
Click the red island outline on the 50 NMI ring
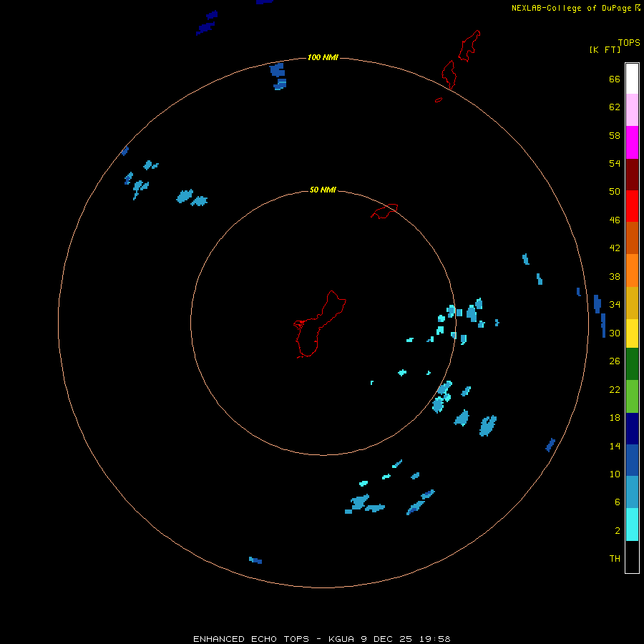tap(384, 211)
